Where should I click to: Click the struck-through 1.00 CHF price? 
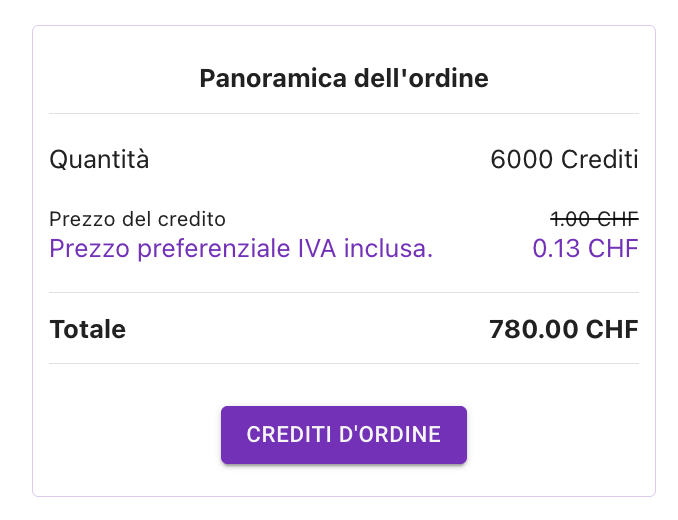(x=594, y=219)
